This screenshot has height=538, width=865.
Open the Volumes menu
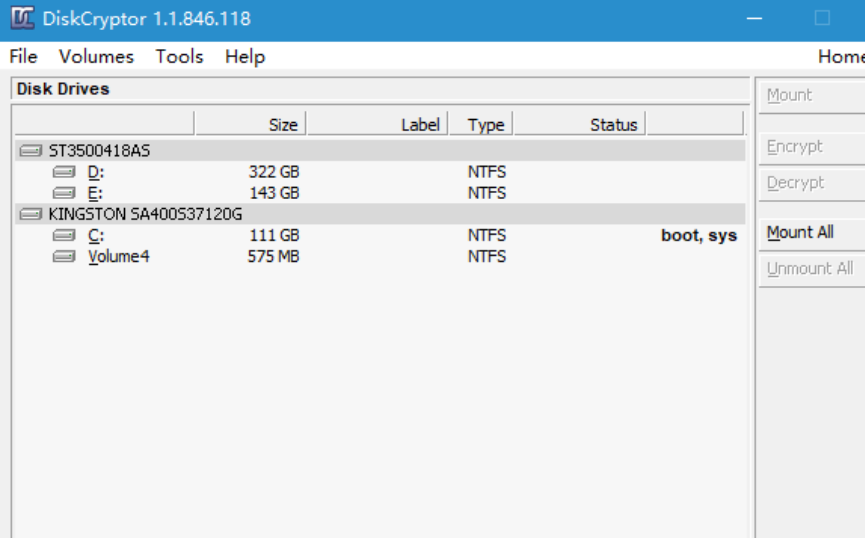(96, 56)
